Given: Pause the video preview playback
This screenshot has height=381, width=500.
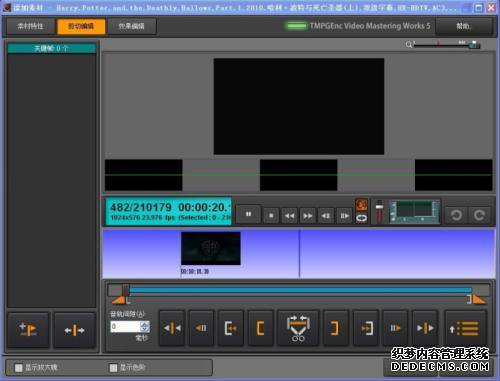Looking at the screenshot, I should point(248,214).
